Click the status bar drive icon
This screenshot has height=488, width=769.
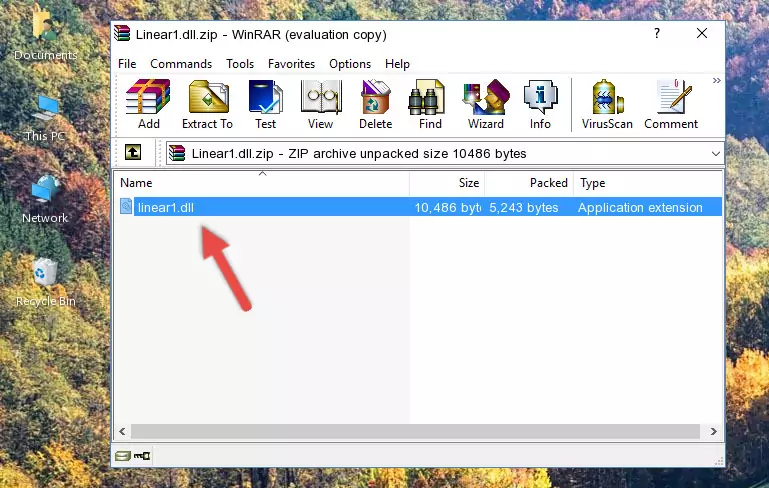pos(123,456)
